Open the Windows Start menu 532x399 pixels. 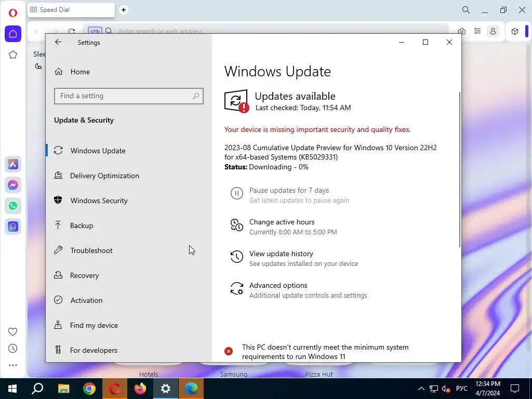12,389
